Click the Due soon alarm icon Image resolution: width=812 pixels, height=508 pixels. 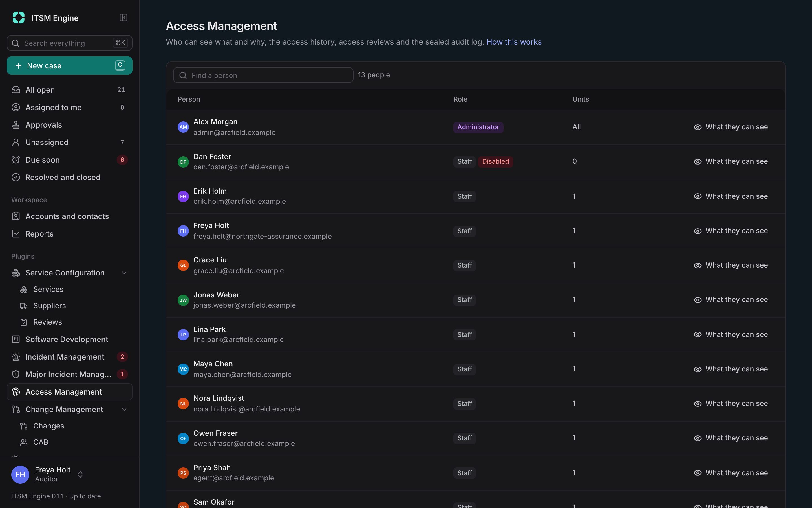click(x=16, y=159)
